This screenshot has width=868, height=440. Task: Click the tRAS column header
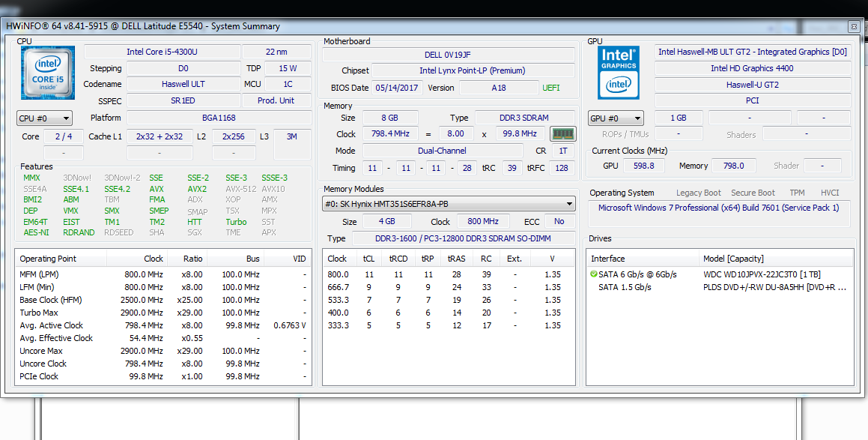457,259
